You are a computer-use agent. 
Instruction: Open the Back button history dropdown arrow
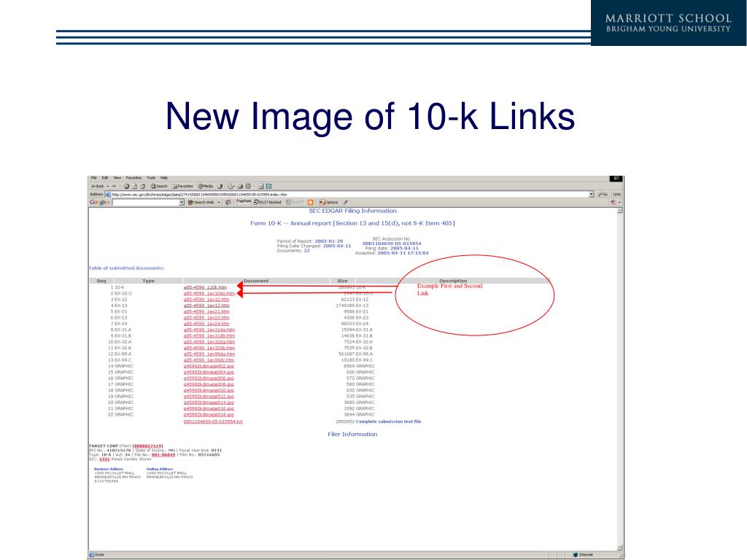(108, 186)
